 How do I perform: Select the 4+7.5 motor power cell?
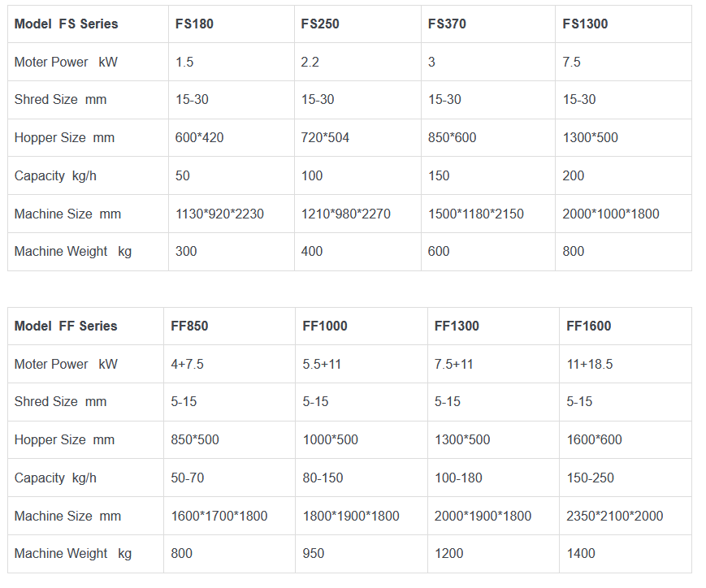click(x=188, y=364)
